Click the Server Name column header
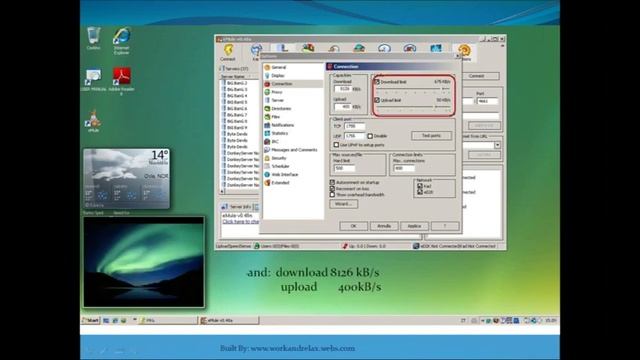This screenshot has height=360, width=640. coord(239,76)
